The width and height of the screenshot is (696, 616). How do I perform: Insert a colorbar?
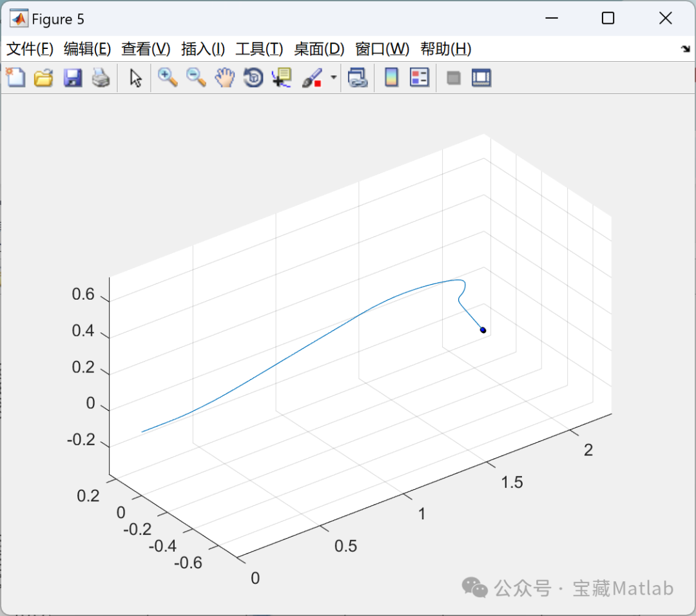point(391,77)
